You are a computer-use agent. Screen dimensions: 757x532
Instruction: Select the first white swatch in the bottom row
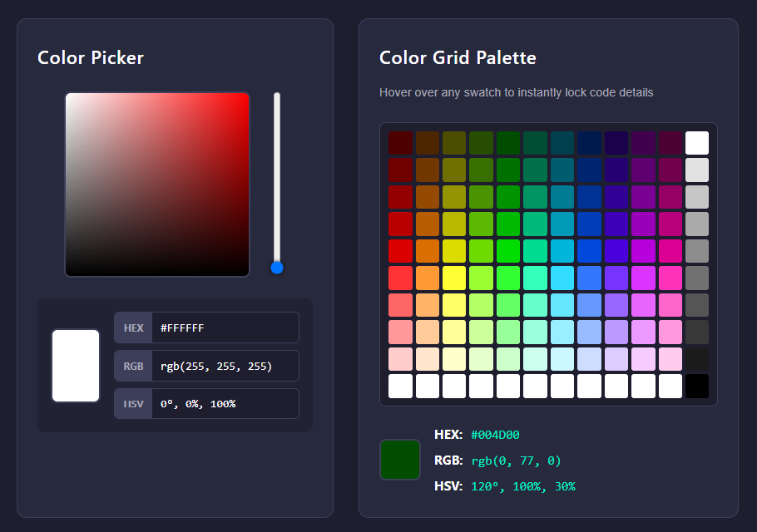(x=400, y=387)
